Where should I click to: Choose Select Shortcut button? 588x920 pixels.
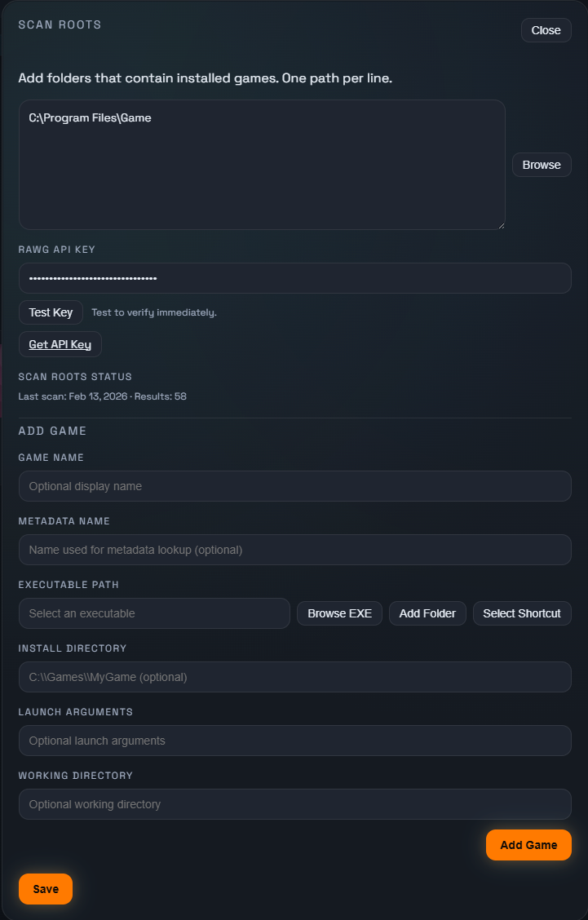(522, 613)
